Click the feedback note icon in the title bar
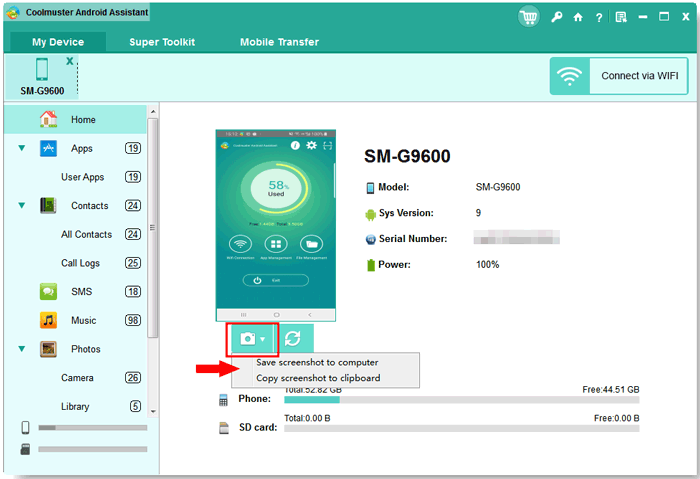 (621, 17)
